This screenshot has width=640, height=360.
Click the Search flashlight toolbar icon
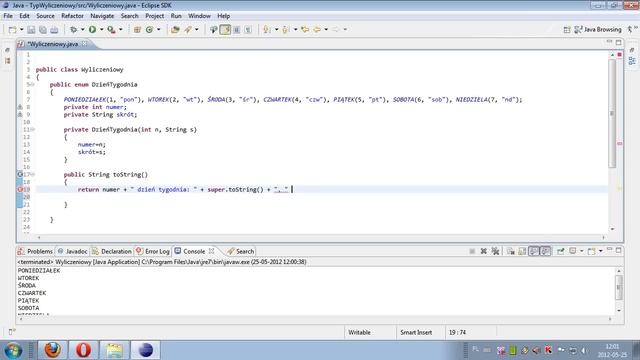click(188, 30)
